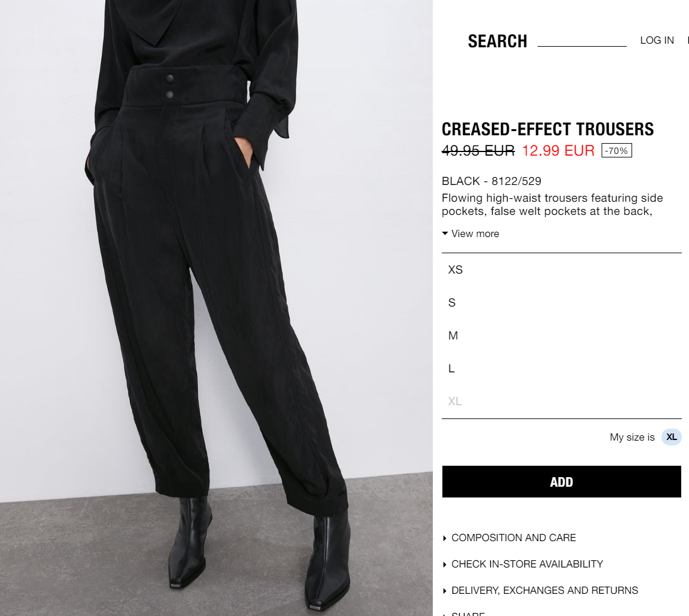Click the SEARCH header label
The height and width of the screenshot is (616, 689).
[x=497, y=41]
